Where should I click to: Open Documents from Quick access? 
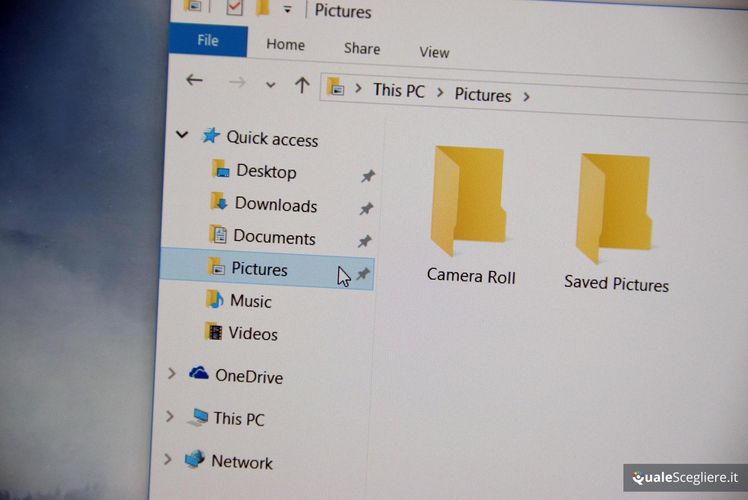click(273, 238)
